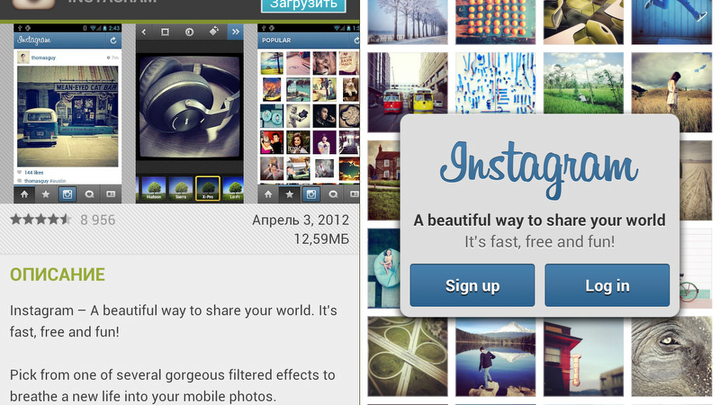Tap the blue Log in button

pos(607,285)
